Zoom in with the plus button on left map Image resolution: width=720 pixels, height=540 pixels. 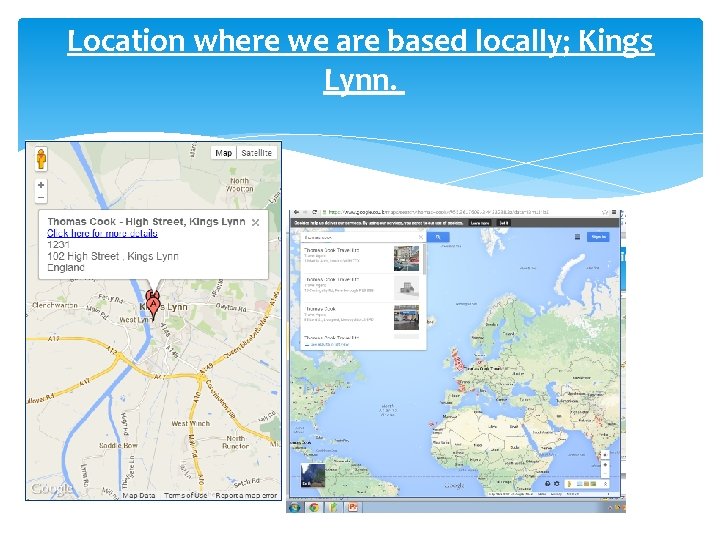pyautogui.click(x=41, y=185)
